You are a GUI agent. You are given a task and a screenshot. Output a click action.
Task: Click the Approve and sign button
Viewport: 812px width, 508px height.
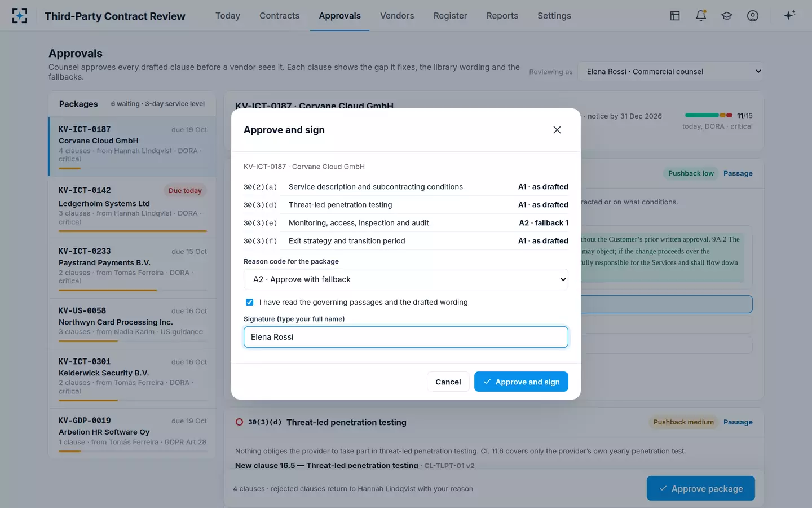(x=521, y=382)
